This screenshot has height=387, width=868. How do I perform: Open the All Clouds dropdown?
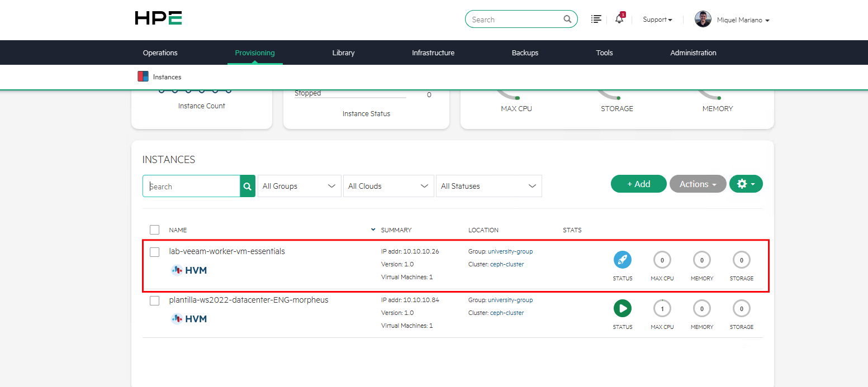click(x=388, y=186)
